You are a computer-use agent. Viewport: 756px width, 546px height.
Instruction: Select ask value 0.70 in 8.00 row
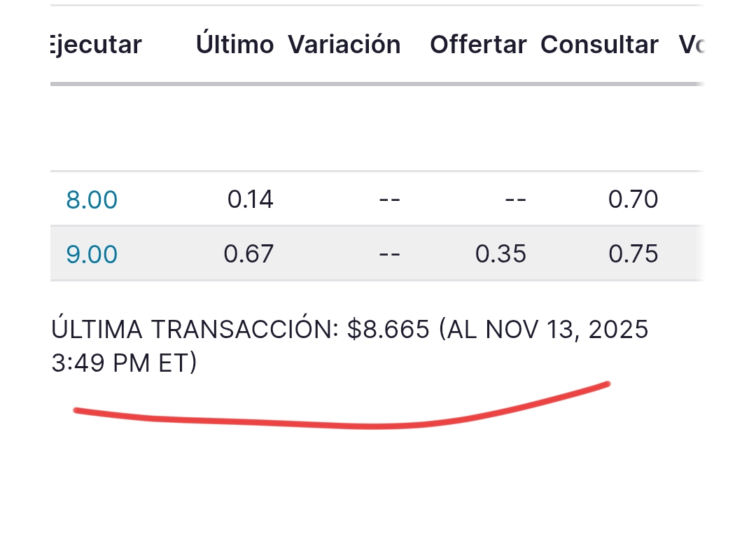(633, 200)
